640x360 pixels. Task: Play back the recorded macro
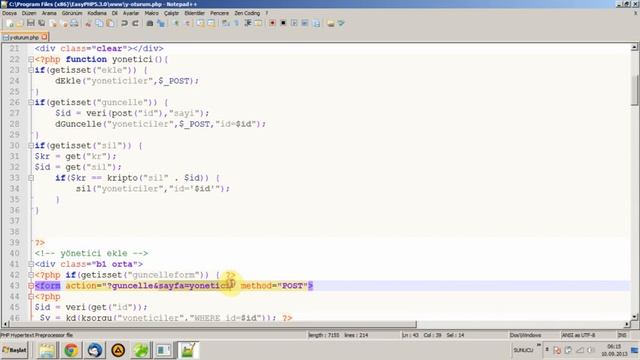click(294, 23)
